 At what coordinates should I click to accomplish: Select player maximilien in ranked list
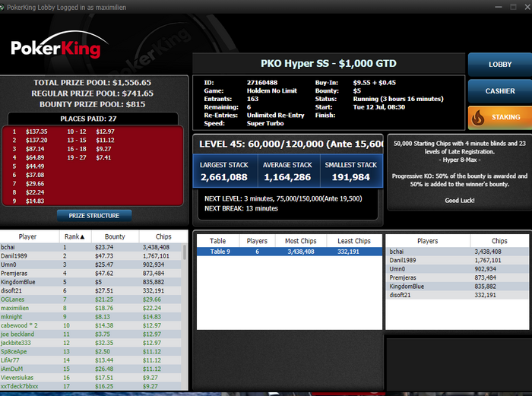[91, 308]
